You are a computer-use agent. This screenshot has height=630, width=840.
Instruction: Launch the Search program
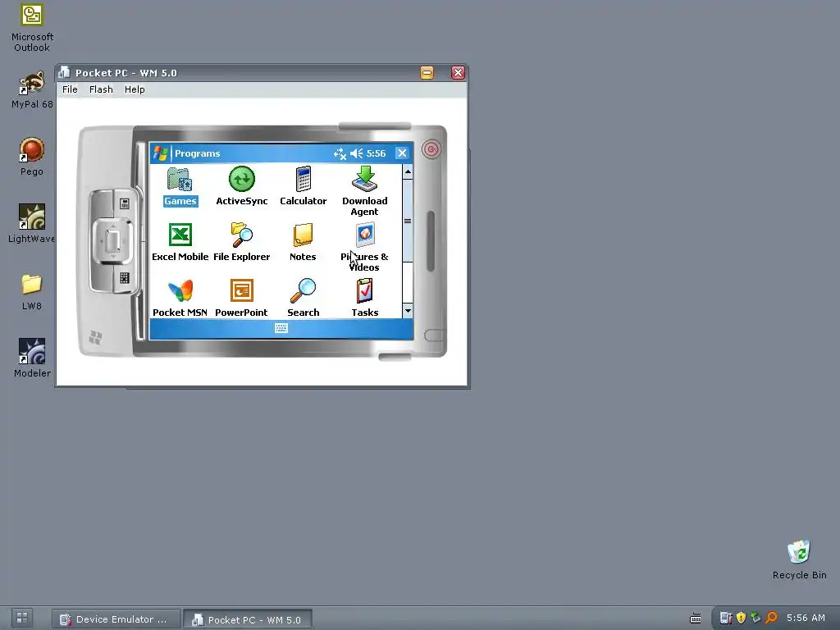304,299
